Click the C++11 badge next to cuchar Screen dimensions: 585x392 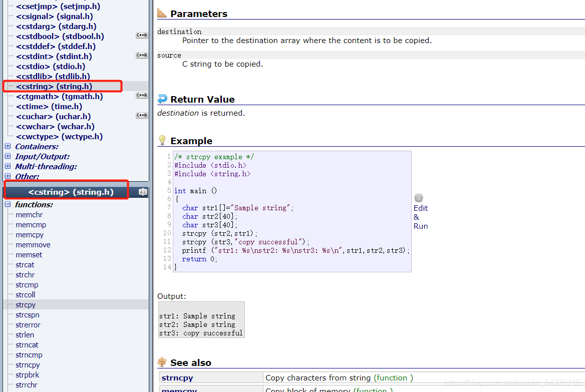coord(142,116)
